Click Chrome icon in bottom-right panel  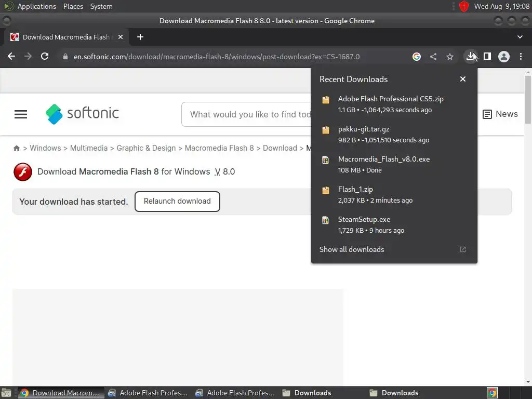click(492, 393)
